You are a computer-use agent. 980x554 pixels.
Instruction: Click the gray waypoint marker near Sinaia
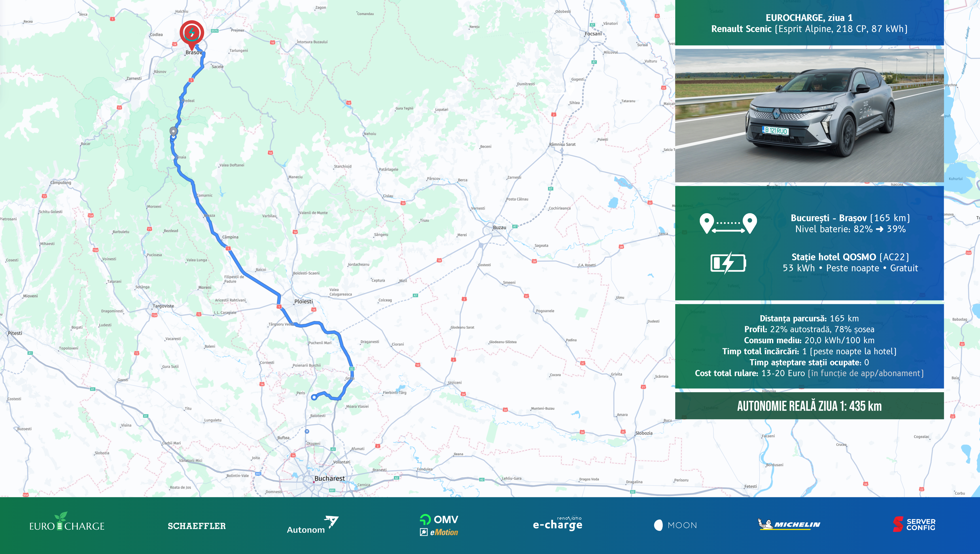[174, 131]
